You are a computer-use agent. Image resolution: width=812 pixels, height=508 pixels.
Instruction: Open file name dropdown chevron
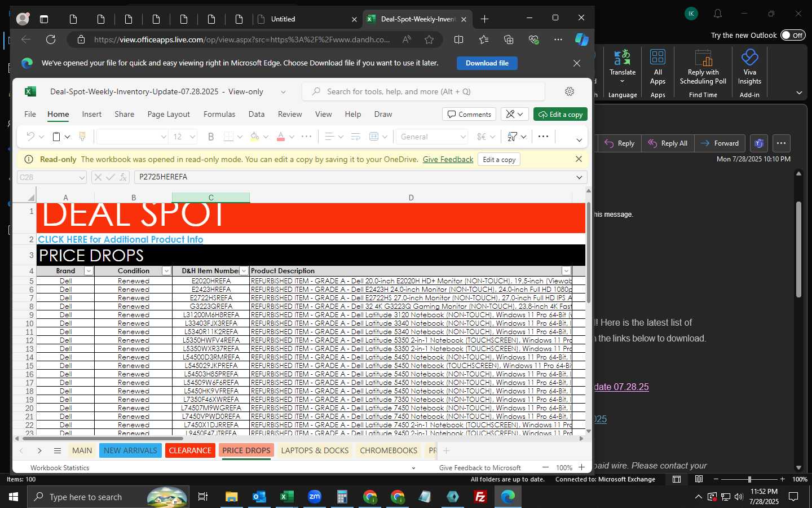(283, 91)
